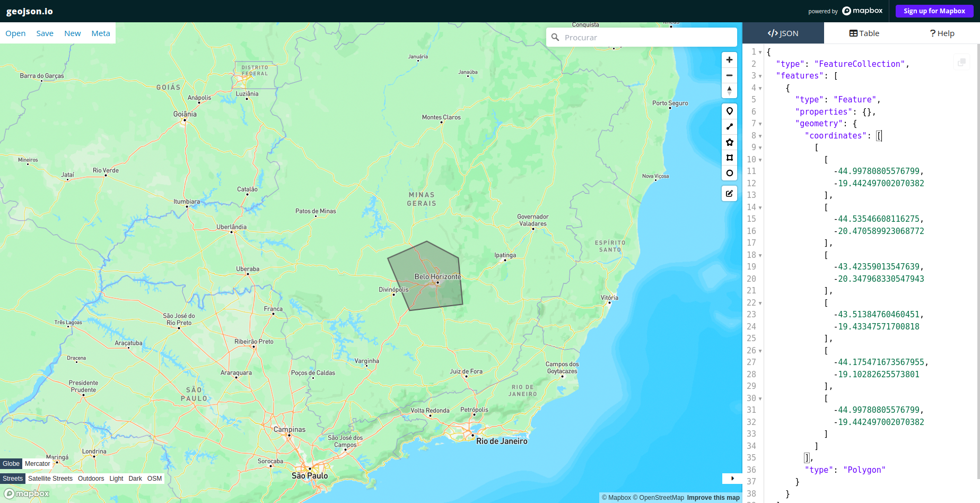The height and width of the screenshot is (503, 980).
Task: Open the Meta menu
Action: 100,33
